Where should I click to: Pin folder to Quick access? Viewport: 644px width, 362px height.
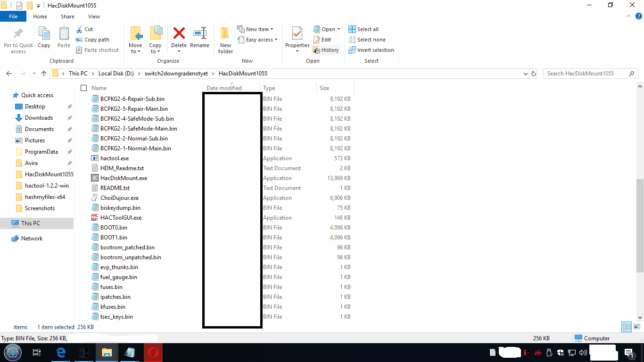point(18,40)
